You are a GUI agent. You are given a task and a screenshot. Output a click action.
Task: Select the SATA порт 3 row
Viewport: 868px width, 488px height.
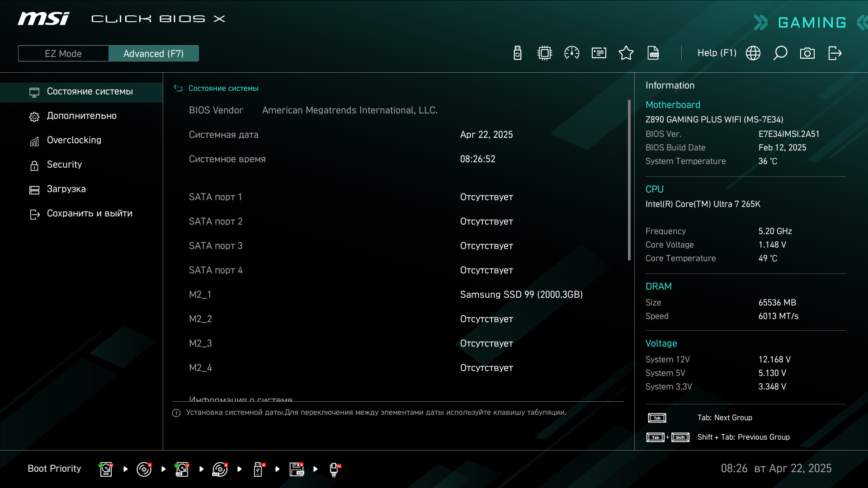click(398, 246)
